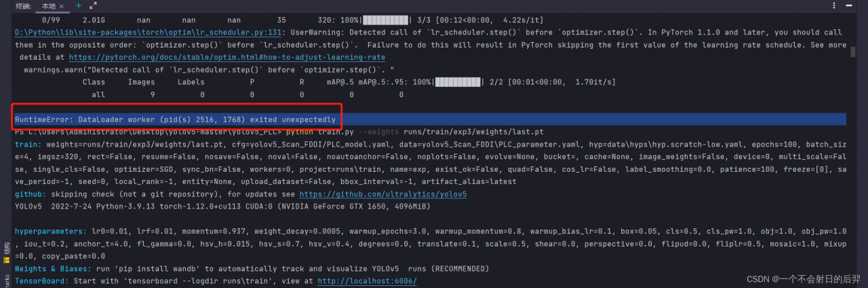Image resolution: width=868 pixels, height=288 pixels.
Task: Open a new terminal session tab
Action: pyautogui.click(x=78, y=5)
